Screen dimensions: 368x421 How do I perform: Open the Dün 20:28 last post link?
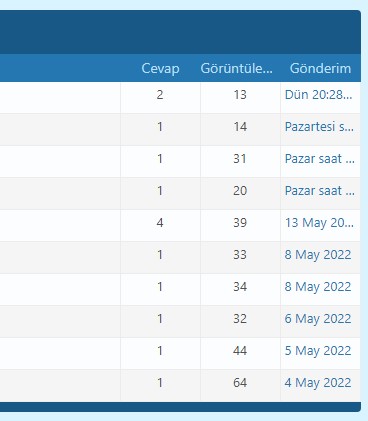(x=318, y=95)
